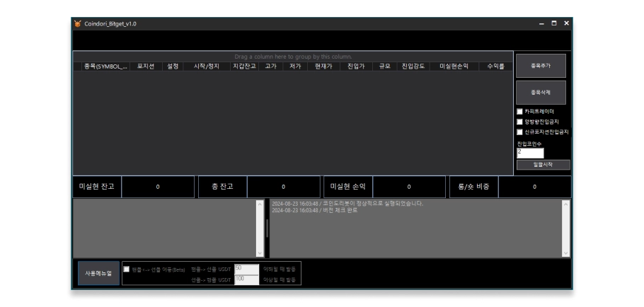Click the 종목삭제 (delete symbol) button
This screenshot has height=307, width=644.
point(541,93)
